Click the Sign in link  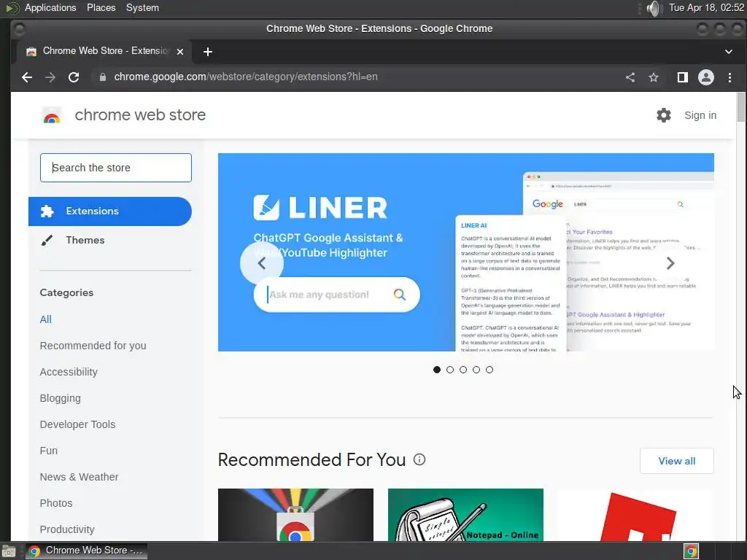tap(700, 115)
